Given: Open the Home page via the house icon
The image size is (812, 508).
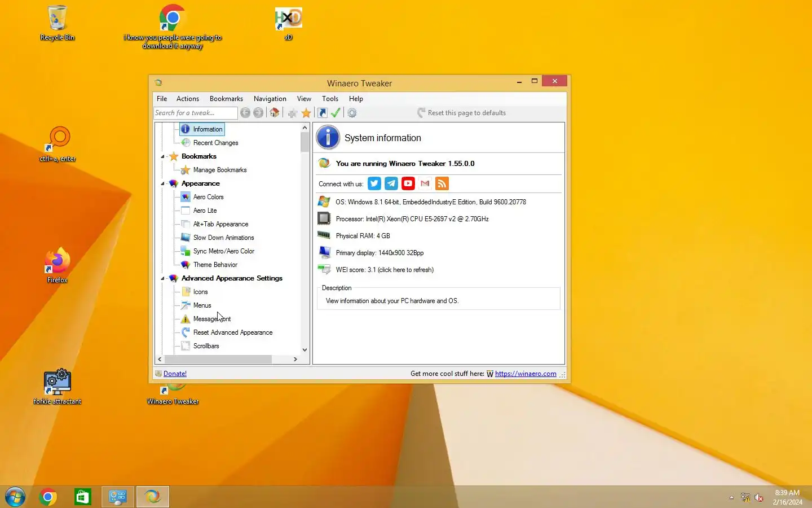Looking at the screenshot, I should 275,113.
